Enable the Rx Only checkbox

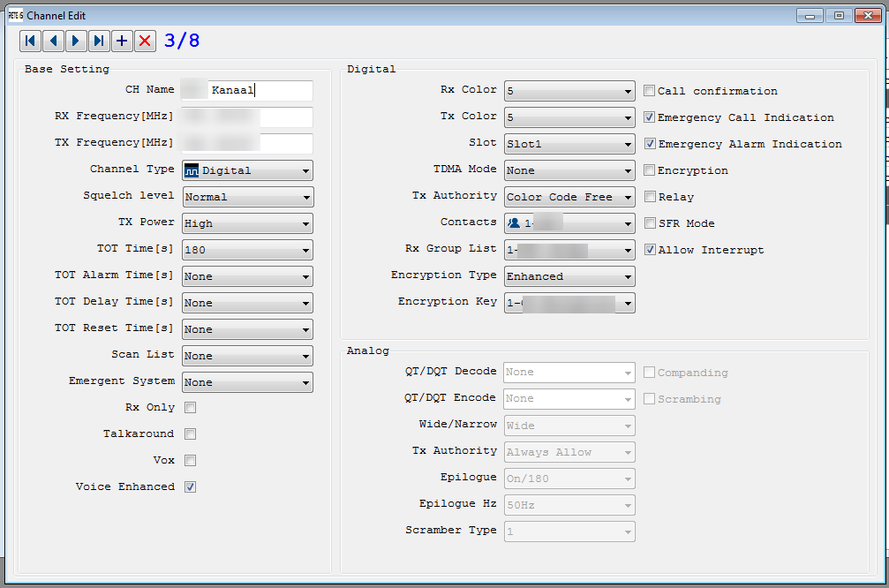coord(190,408)
